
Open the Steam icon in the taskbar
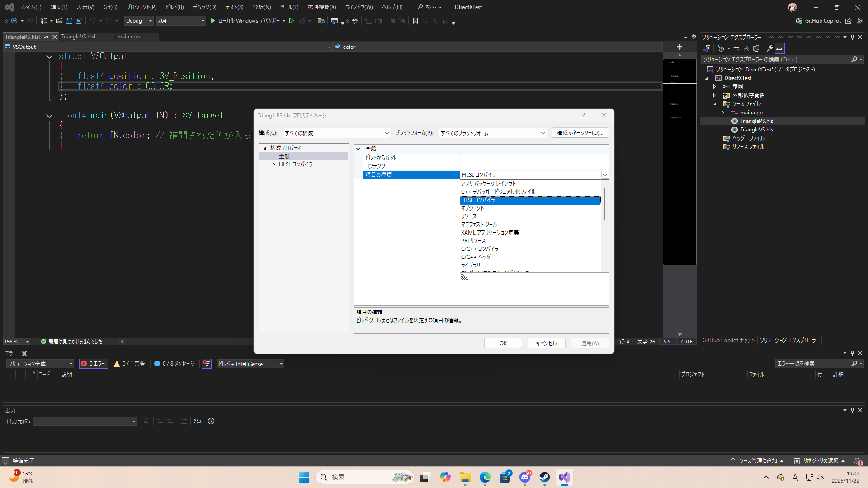pyautogui.click(x=545, y=477)
